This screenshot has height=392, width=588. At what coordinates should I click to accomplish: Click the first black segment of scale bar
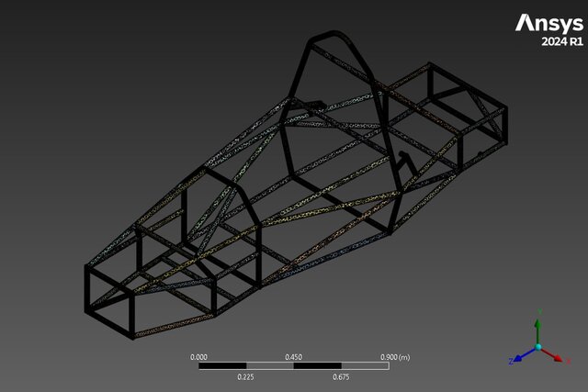pyautogui.click(x=222, y=365)
